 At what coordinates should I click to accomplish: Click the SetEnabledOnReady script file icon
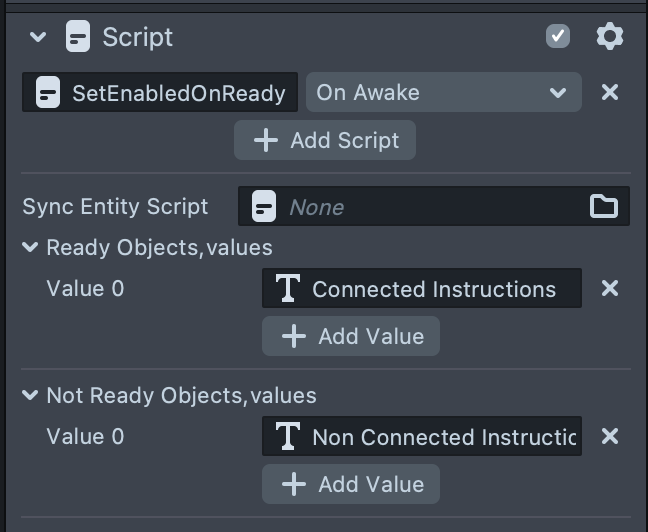(x=47, y=93)
